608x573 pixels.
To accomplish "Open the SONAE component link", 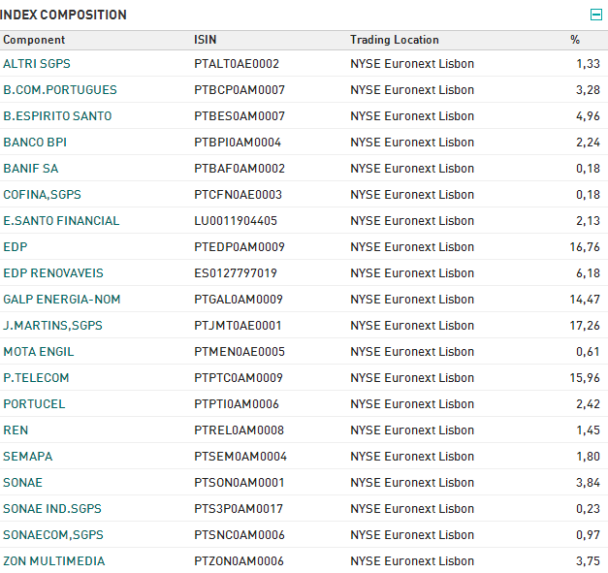I will pyautogui.click(x=23, y=482).
